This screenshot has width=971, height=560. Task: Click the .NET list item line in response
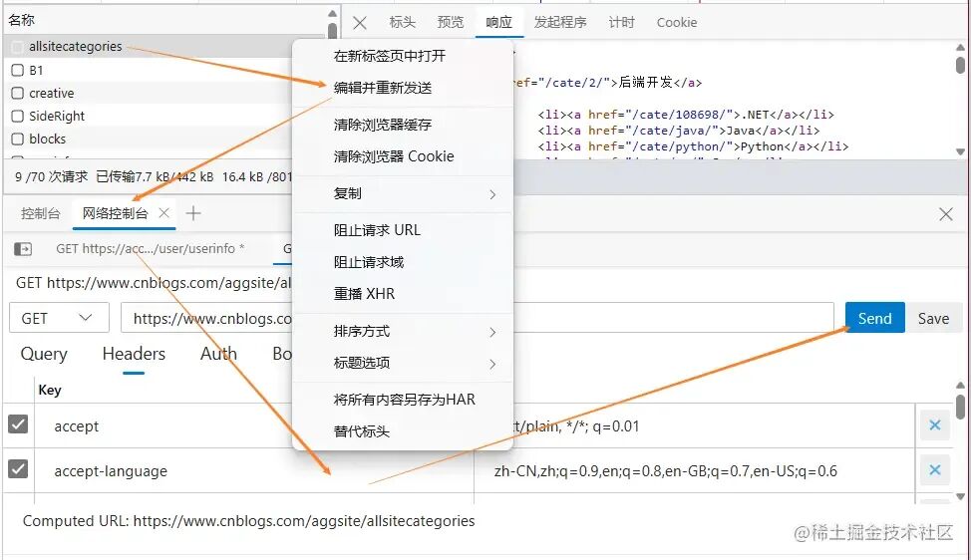point(686,115)
